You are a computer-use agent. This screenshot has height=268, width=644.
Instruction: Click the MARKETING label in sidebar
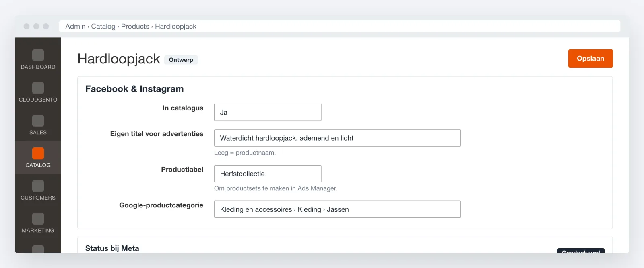click(x=38, y=231)
